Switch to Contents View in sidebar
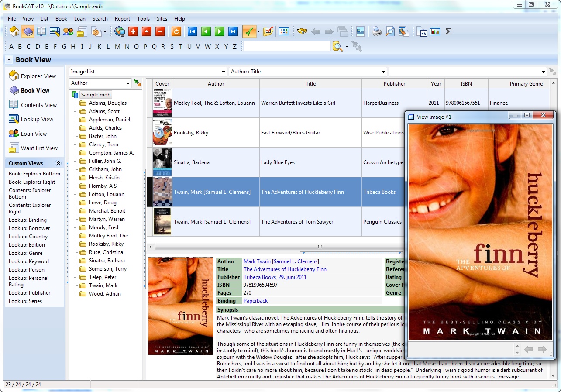The width and height of the screenshot is (561, 392). 33,105
